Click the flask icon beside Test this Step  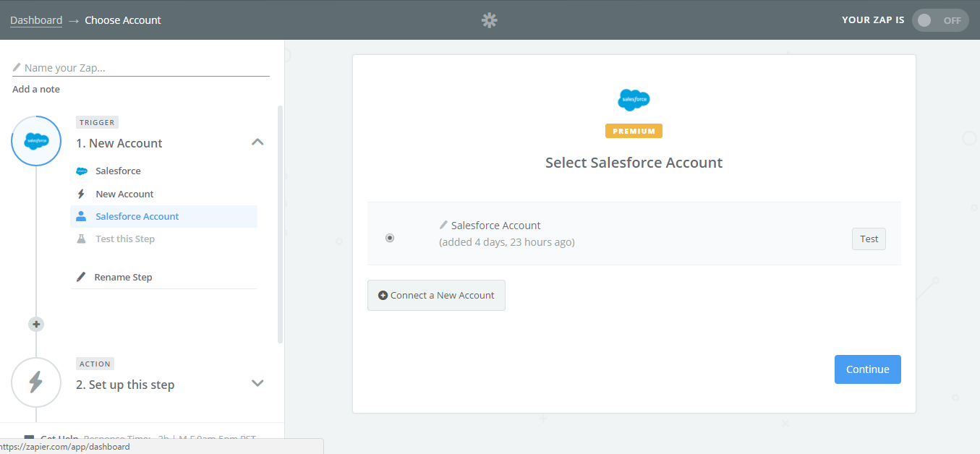pos(81,239)
